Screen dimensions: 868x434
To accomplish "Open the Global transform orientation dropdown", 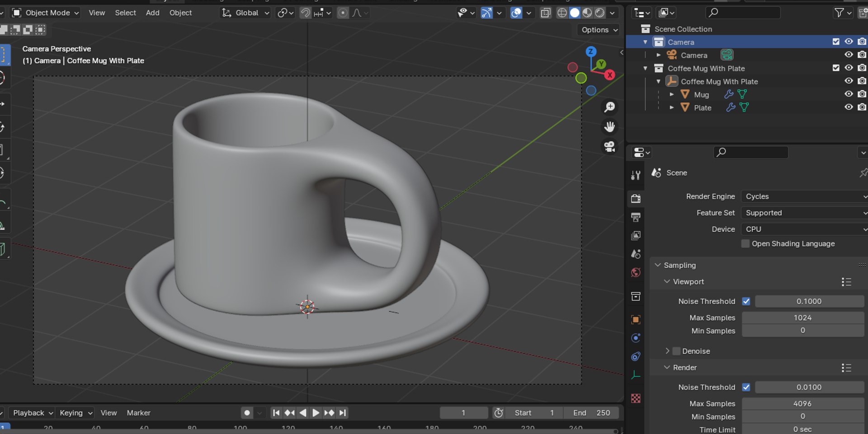I will (245, 13).
